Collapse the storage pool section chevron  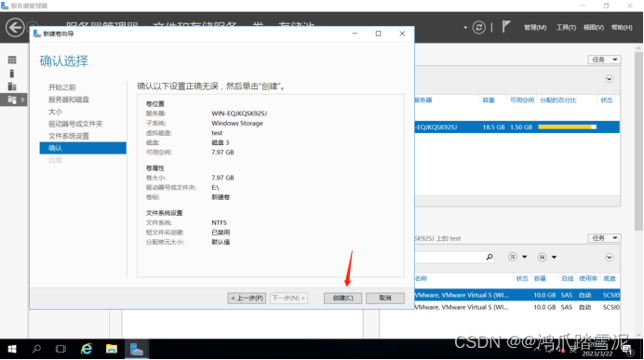coord(609,79)
